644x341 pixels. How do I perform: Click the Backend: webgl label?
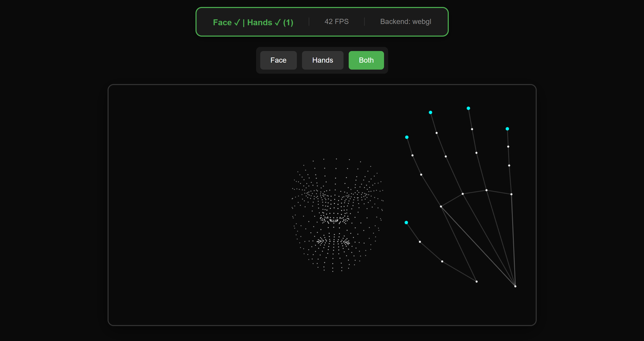coord(405,22)
